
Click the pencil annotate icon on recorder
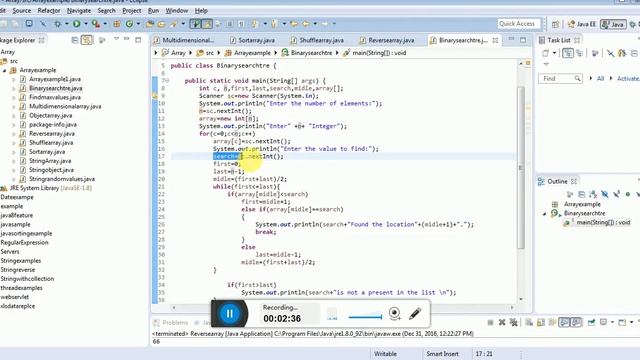(415, 313)
